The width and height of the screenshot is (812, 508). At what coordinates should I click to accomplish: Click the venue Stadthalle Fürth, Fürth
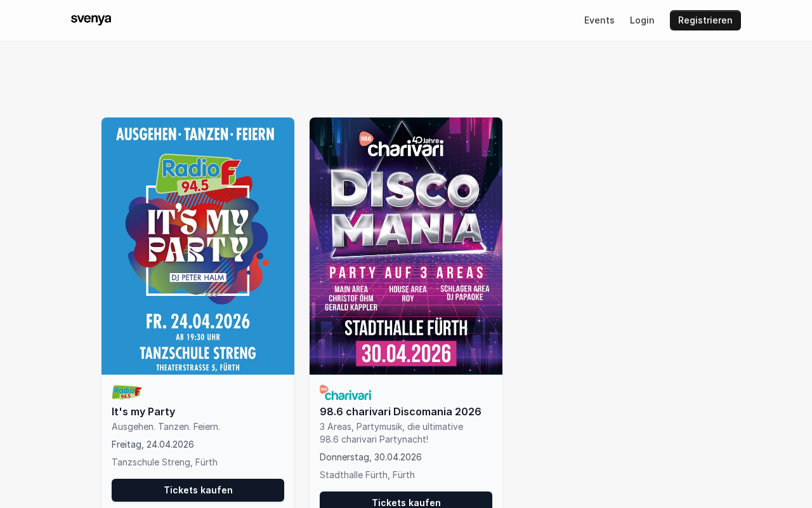coord(367,475)
